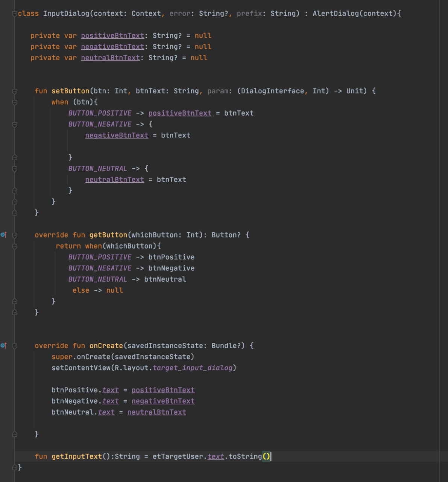
Task: Click 'neutralBtnText' in its private var declaration
Action: point(111,58)
